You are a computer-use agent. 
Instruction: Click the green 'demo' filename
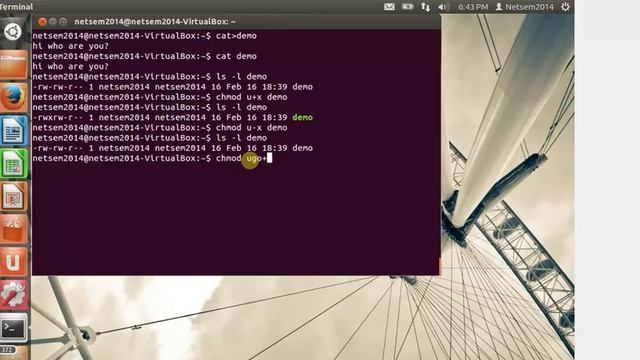click(x=302, y=118)
